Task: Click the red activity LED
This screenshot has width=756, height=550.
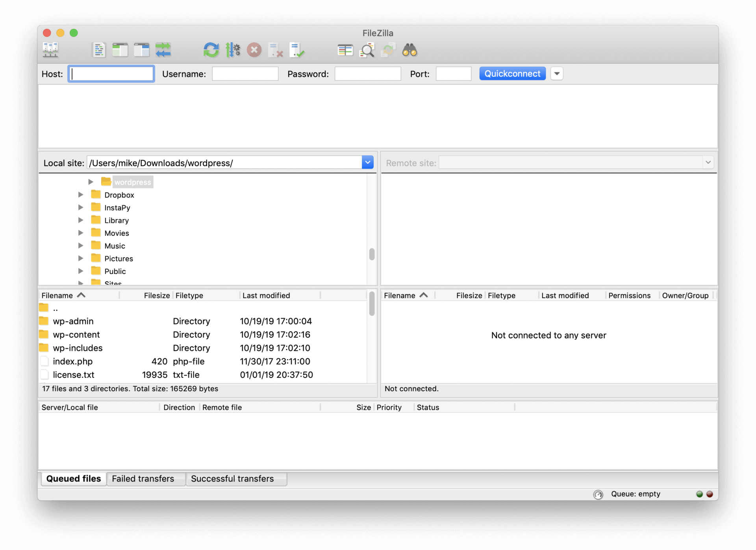Action: pyautogui.click(x=710, y=494)
